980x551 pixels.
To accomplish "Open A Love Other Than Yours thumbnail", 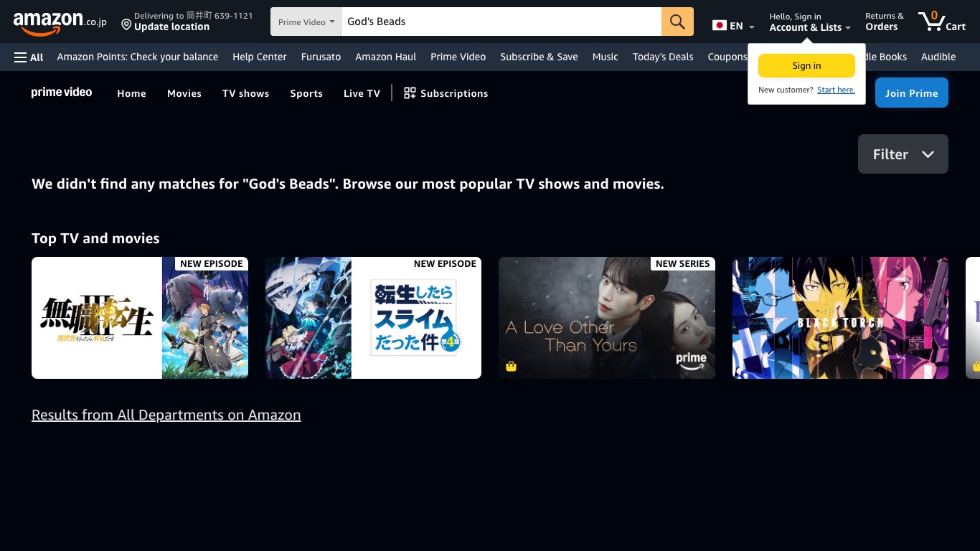I will coord(607,318).
